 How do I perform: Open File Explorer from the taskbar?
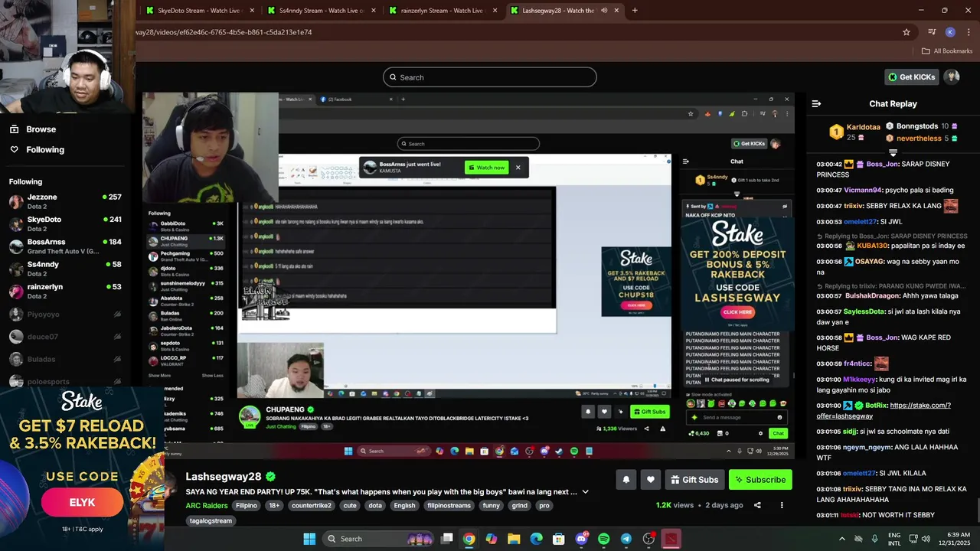click(x=514, y=539)
